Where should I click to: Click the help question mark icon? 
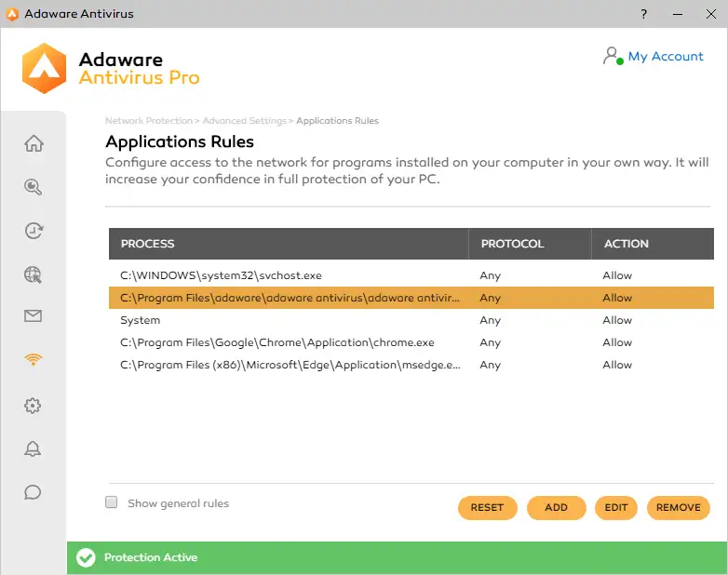[643, 15]
